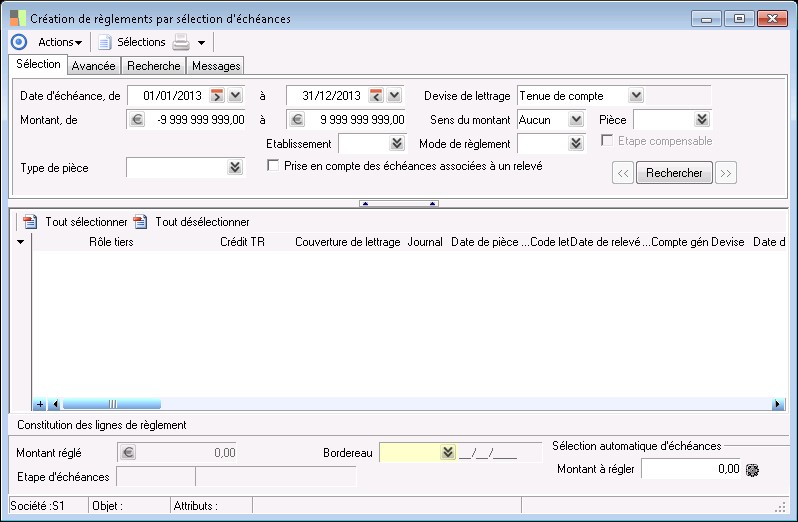Image resolution: width=798 pixels, height=522 pixels.
Task: Sort by Crédit TR column header
Action: 242,242
